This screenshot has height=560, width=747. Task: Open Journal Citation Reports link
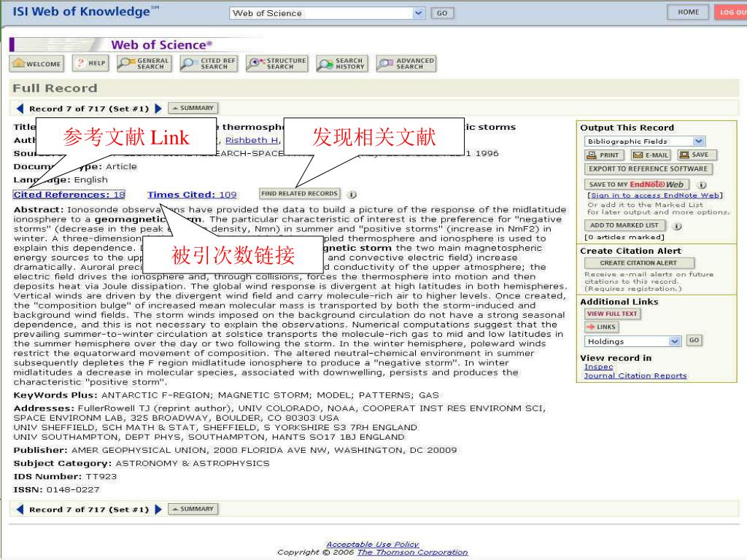pos(635,376)
